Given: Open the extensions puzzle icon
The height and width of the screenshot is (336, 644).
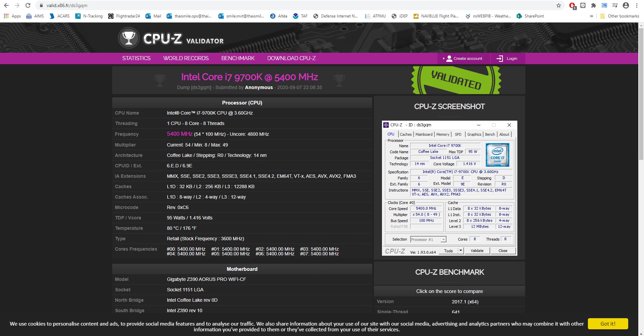Looking at the screenshot, I should coord(594,5).
